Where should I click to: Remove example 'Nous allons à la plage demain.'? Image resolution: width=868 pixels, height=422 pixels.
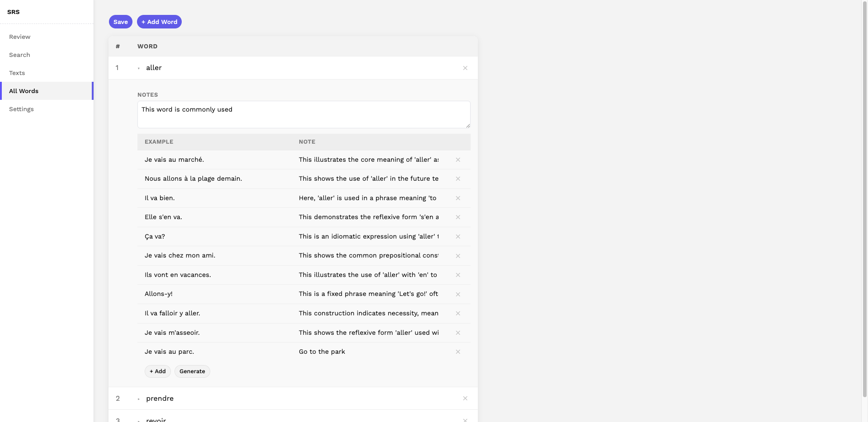[458, 179]
